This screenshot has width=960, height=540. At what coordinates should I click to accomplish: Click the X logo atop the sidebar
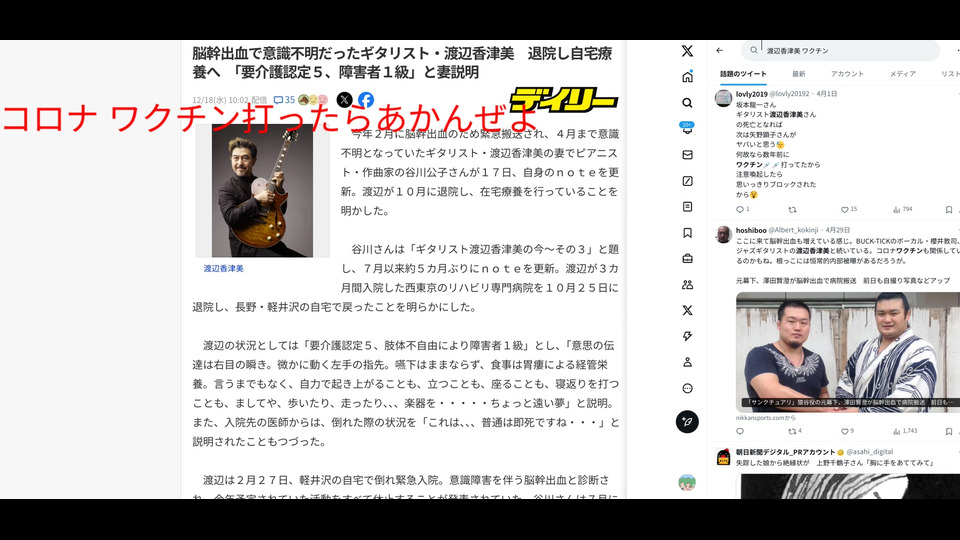point(687,51)
